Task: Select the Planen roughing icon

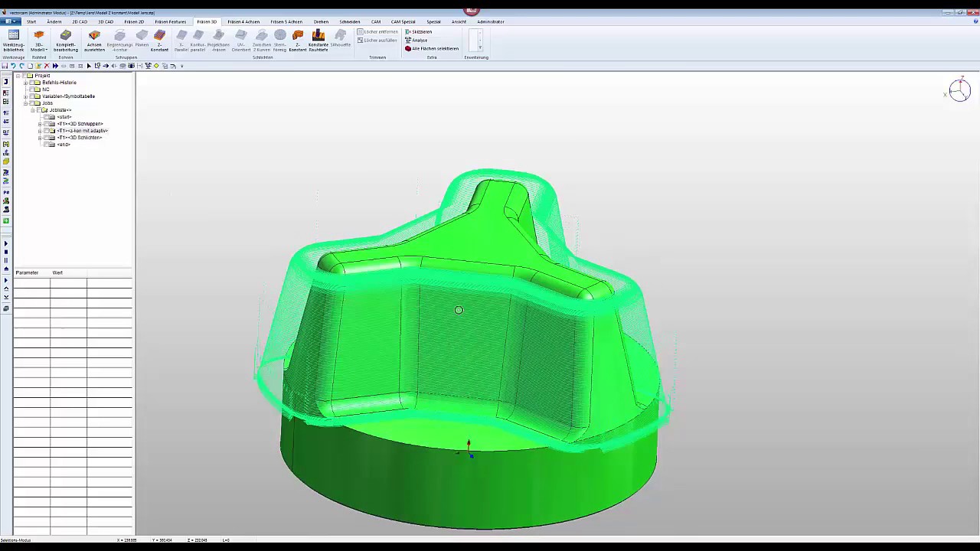Action: pos(142,39)
